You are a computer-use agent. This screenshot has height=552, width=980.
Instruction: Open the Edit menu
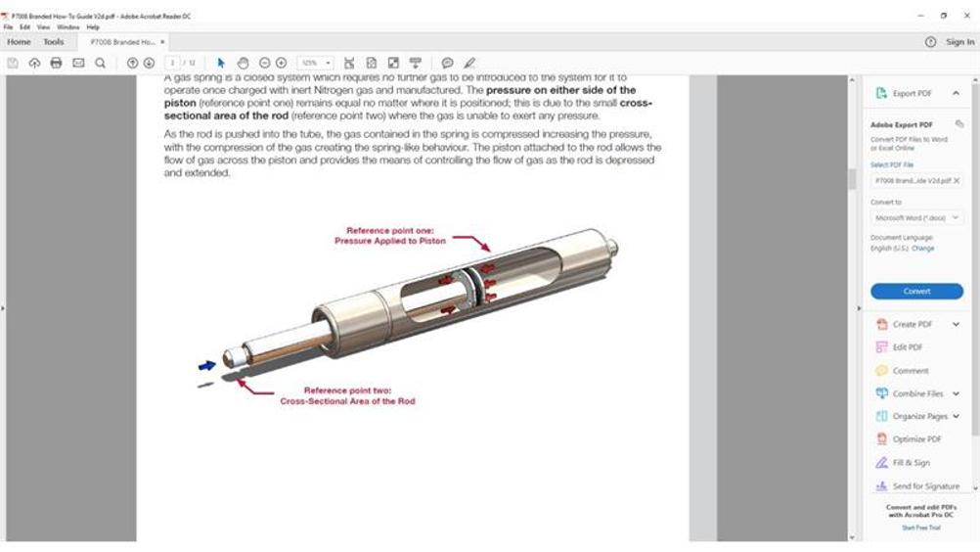(25, 27)
